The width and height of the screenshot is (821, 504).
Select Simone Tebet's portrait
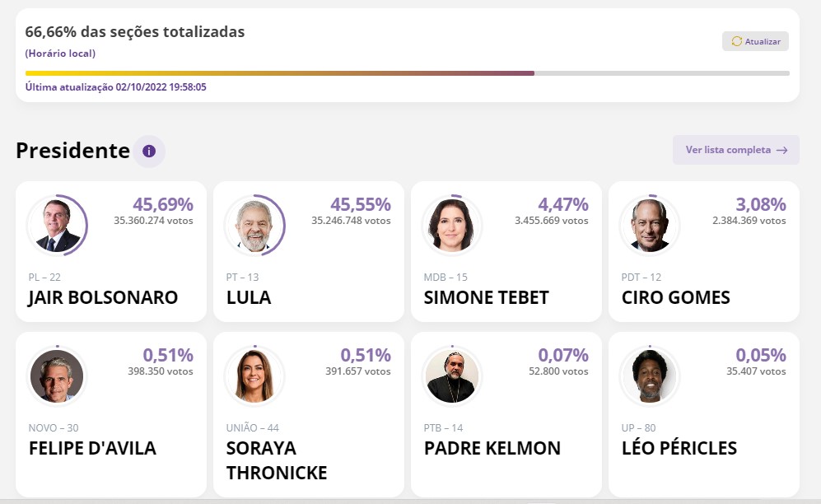pyautogui.click(x=452, y=226)
